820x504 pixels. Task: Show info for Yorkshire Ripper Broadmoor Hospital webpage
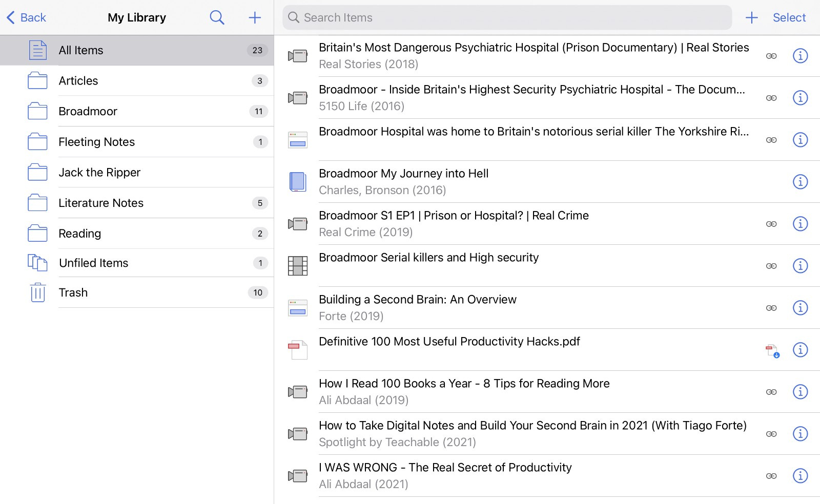pyautogui.click(x=800, y=139)
